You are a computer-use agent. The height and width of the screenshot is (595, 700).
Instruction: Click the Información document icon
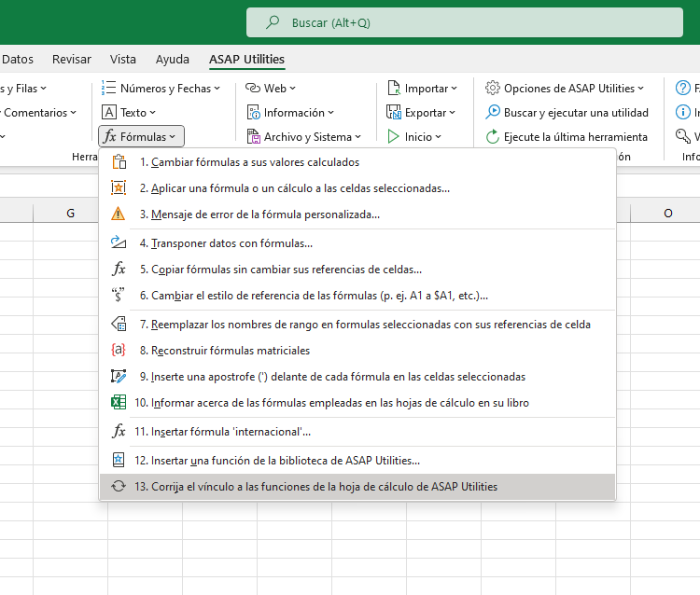click(x=253, y=113)
